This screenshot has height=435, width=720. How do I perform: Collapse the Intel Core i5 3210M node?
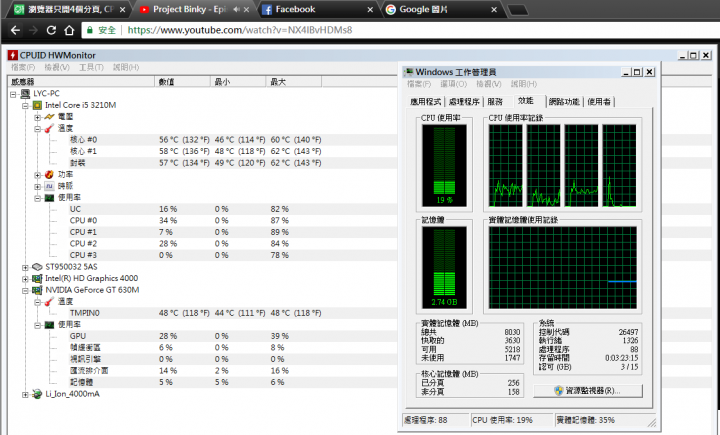point(26,106)
